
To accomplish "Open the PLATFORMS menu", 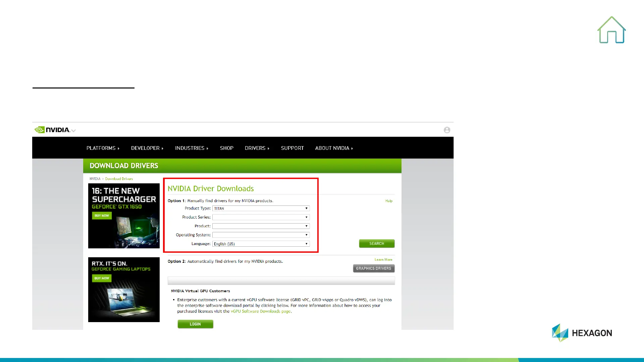I will point(103,148).
